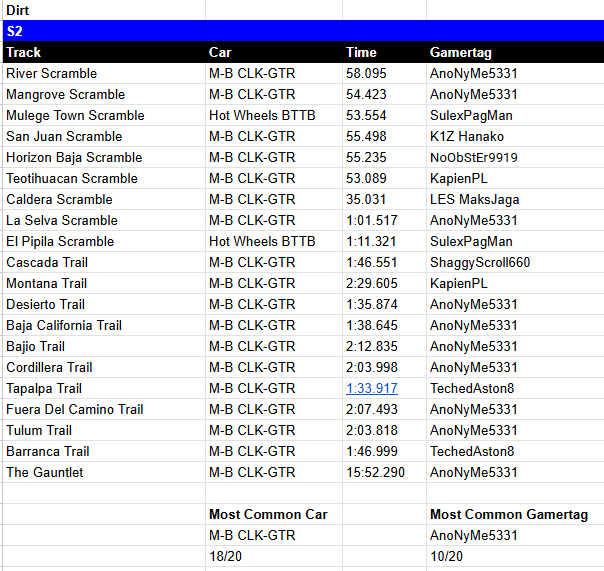604x571 pixels.
Task: Select the Horizon Baja Scramble cell
Action: (104, 157)
